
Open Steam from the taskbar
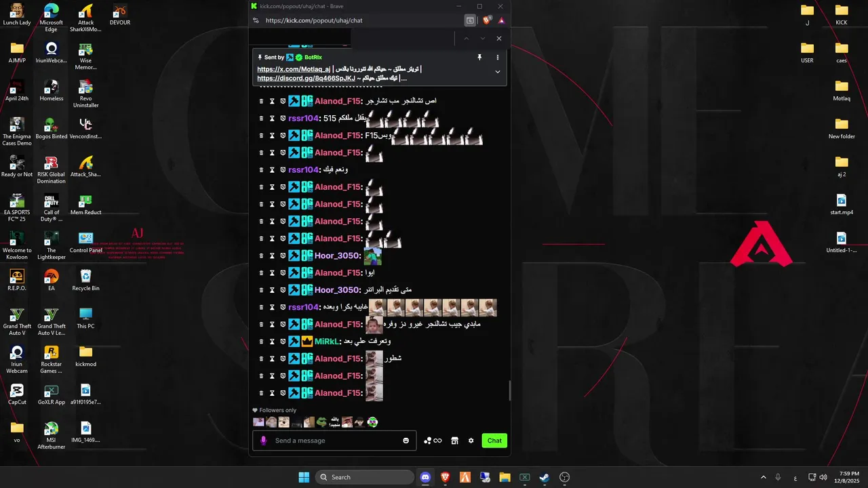coord(545,477)
